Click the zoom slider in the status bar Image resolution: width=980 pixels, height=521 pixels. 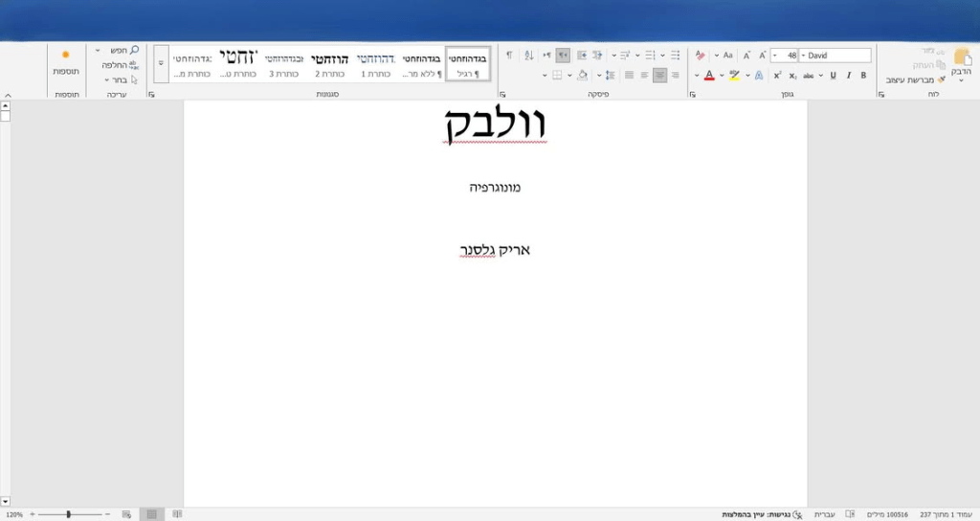pos(69,514)
